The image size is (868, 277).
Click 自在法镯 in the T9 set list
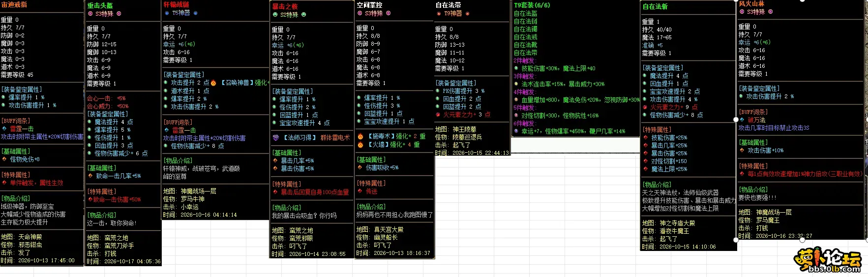coord(526,29)
